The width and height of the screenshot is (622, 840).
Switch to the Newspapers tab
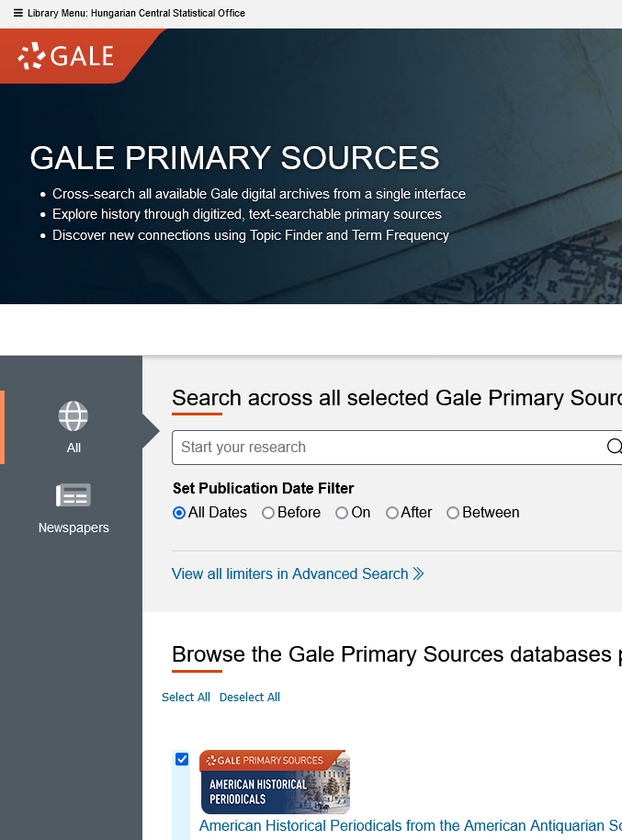(73, 508)
